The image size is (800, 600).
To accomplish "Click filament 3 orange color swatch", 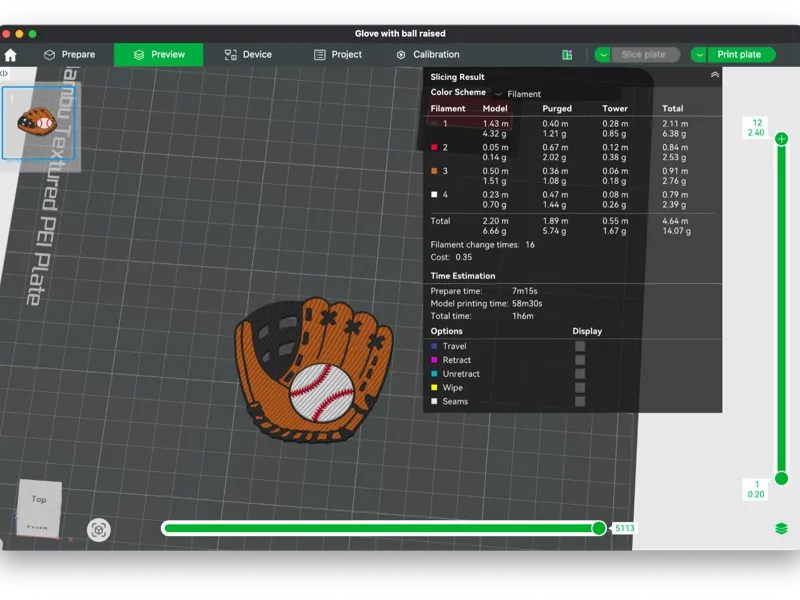I will pos(434,171).
